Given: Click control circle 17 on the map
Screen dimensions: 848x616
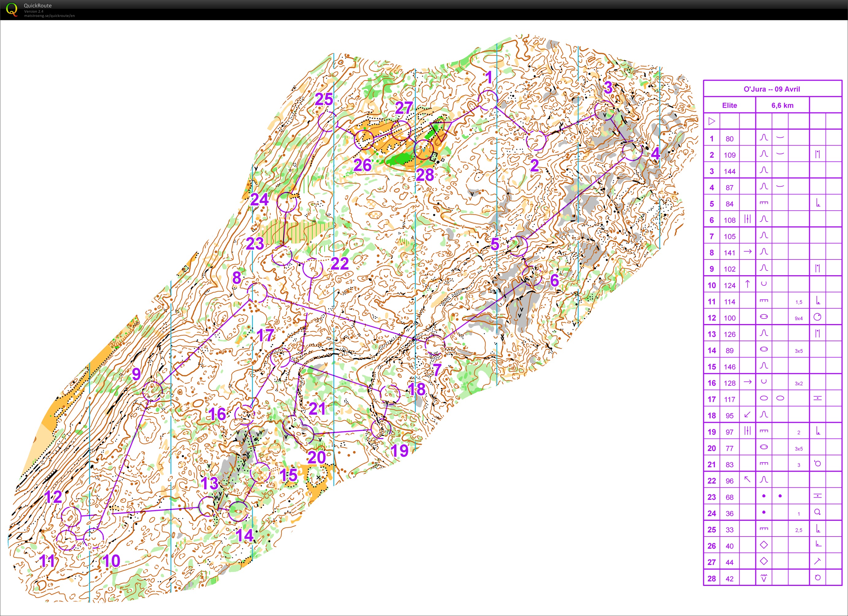Looking at the screenshot, I should pyautogui.click(x=281, y=358).
